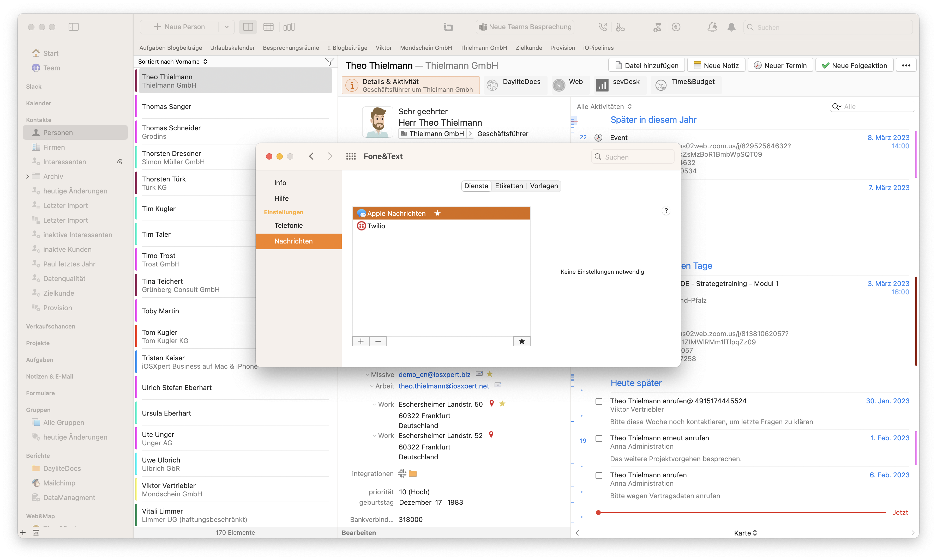Click Neue Notiz button
Image resolution: width=937 pixels, height=560 pixels.
click(x=716, y=65)
